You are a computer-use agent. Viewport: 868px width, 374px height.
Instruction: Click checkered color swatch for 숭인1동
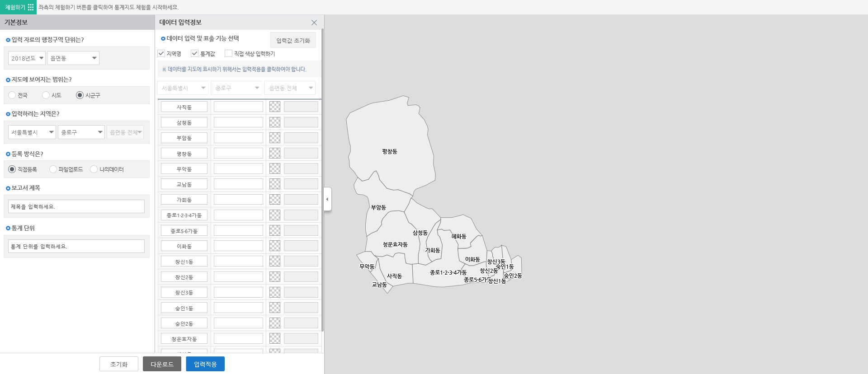click(275, 308)
